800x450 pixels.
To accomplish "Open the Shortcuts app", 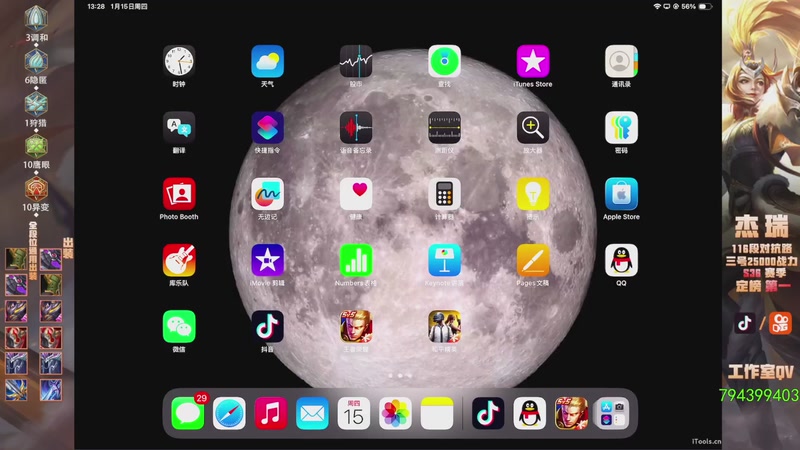I will [267, 128].
